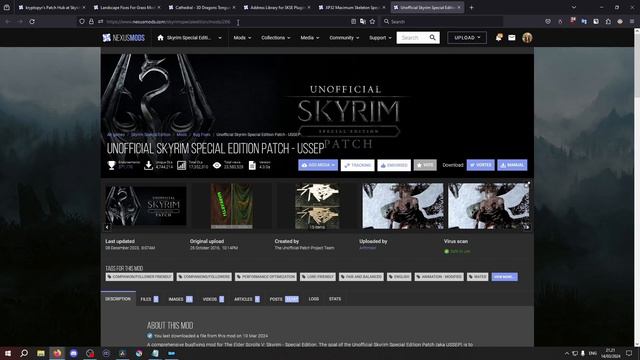Click the Nexus Mods logo
Screen dimensions: 640x360
point(123,38)
